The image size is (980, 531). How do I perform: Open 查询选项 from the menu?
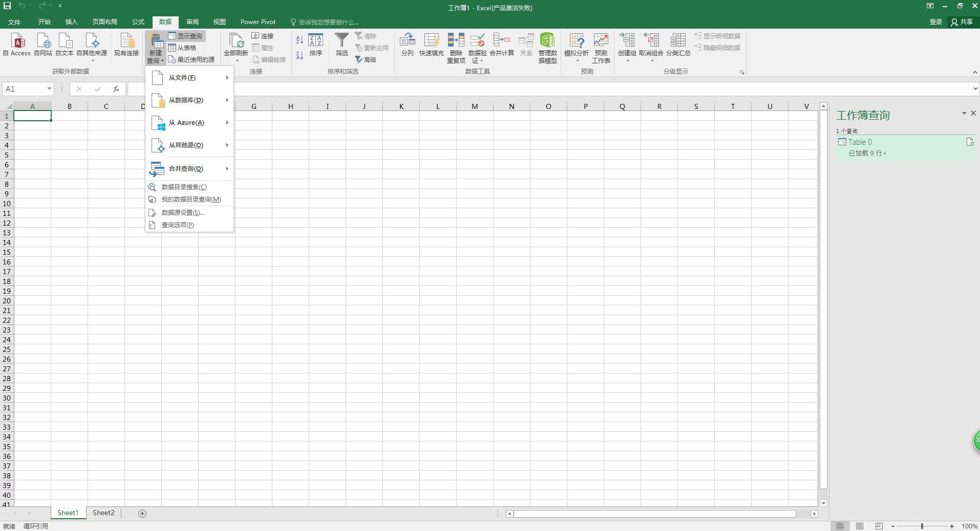coord(189,225)
